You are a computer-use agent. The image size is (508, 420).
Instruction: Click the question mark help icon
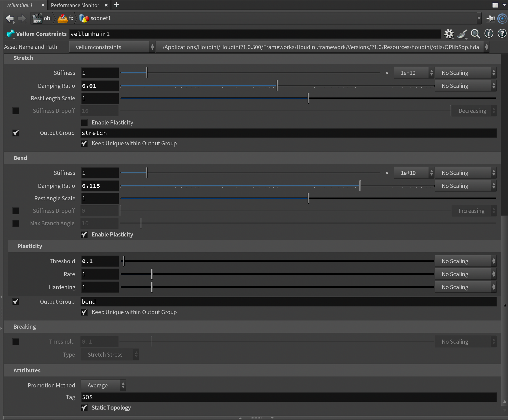pos(502,34)
